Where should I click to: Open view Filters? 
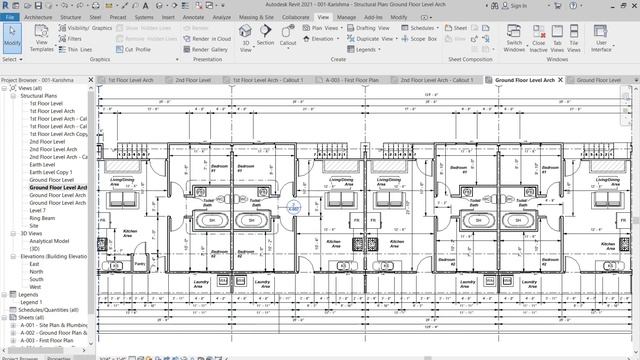point(70,39)
